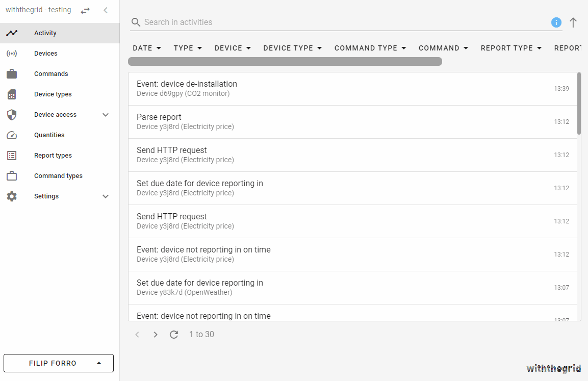Click the environment switch arrows icon

[x=85, y=10]
